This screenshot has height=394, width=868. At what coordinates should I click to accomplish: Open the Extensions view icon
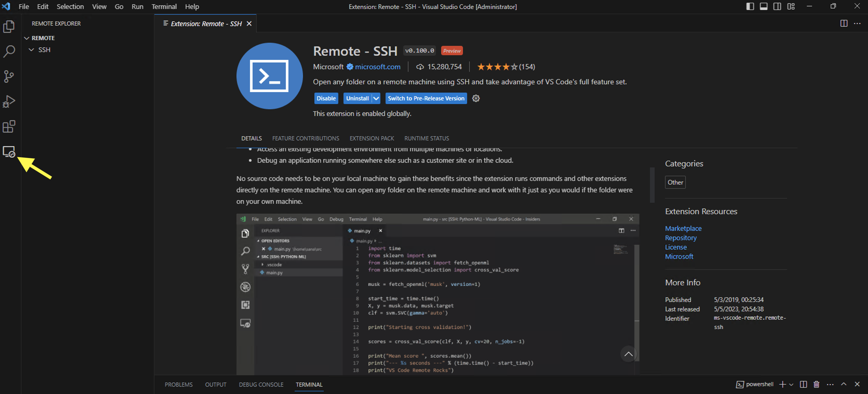click(x=9, y=127)
